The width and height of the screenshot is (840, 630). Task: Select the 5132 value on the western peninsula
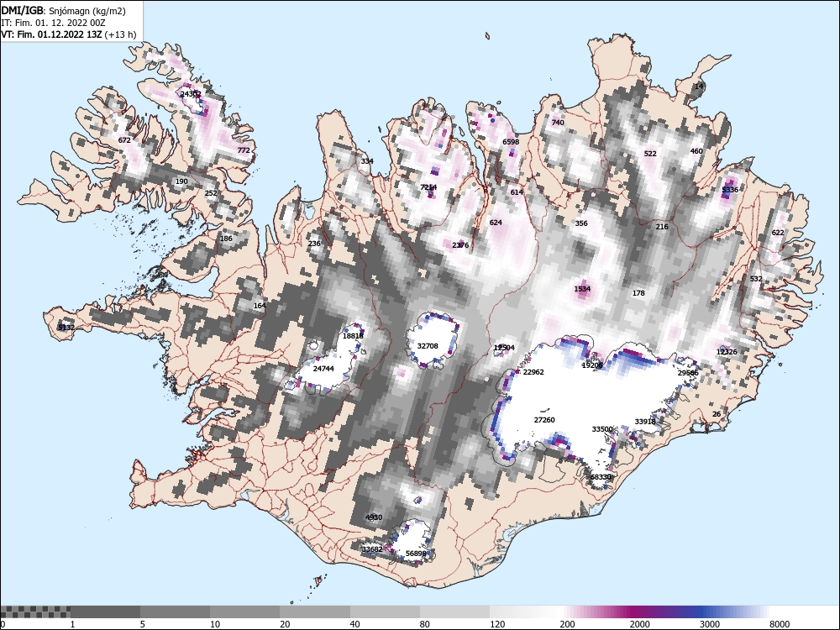point(66,328)
